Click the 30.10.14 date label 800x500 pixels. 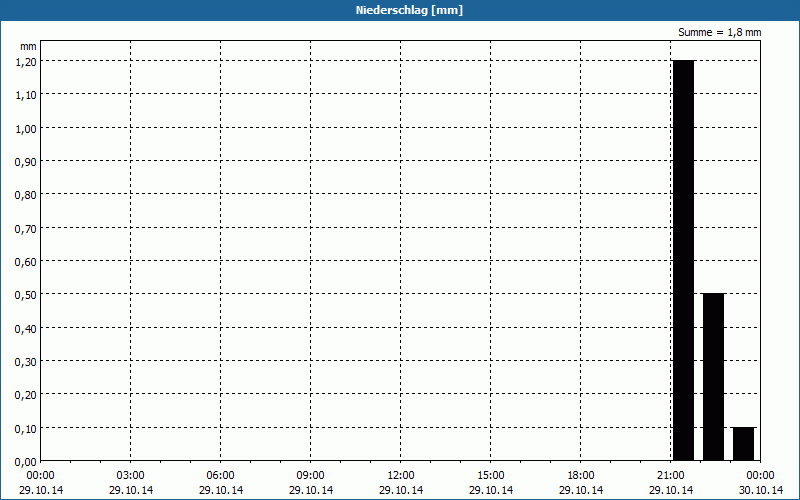pos(761,490)
